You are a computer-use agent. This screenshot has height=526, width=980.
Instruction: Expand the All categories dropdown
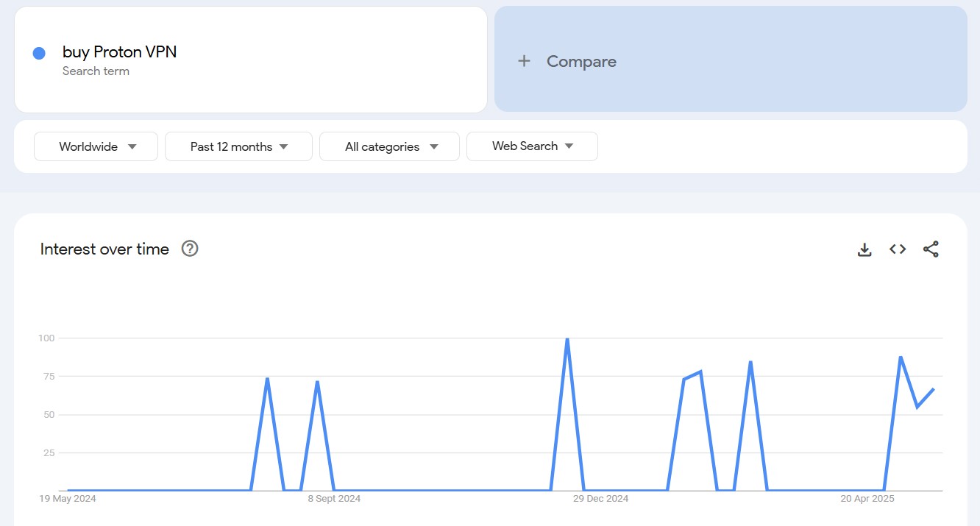pos(390,146)
